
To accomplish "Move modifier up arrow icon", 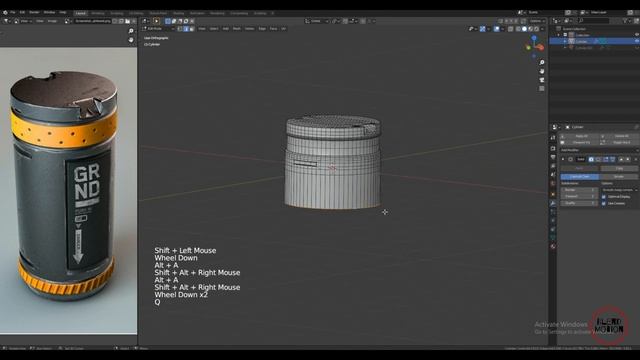I will (x=621, y=159).
